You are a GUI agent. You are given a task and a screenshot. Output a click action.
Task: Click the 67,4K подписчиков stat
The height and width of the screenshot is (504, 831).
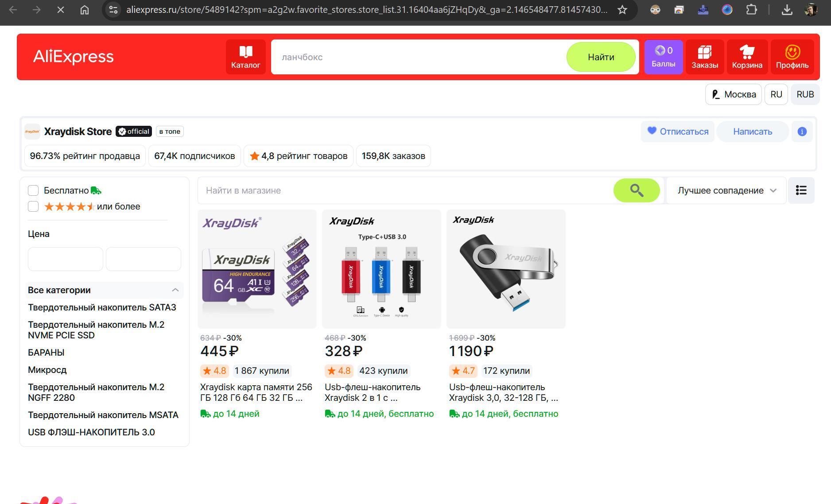[x=194, y=156]
